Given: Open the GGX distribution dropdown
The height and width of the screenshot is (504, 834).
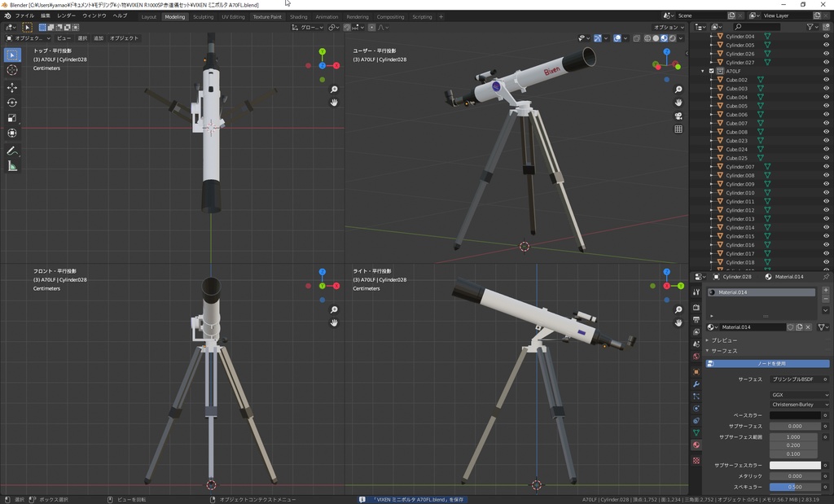Looking at the screenshot, I should tap(800, 395).
